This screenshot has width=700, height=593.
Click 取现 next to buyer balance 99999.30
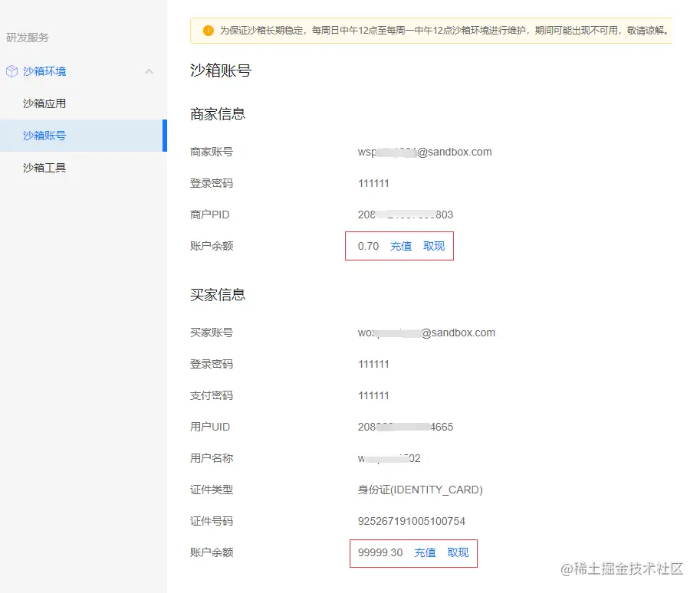(x=458, y=553)
